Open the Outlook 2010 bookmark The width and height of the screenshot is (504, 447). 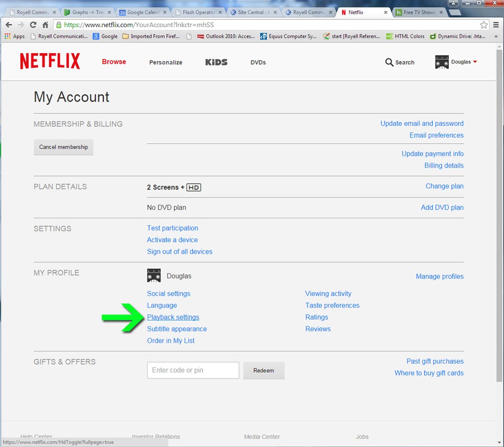click(x=226, y=36)
